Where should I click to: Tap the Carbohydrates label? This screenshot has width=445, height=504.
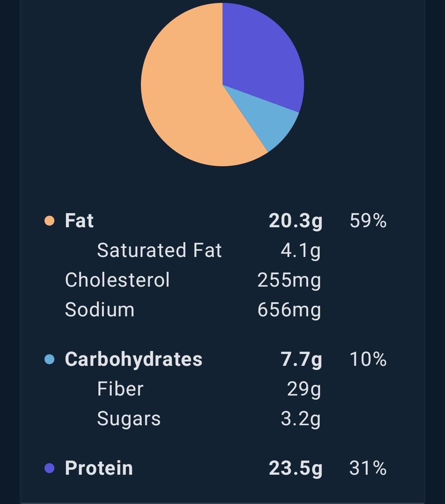click(133, 359)
